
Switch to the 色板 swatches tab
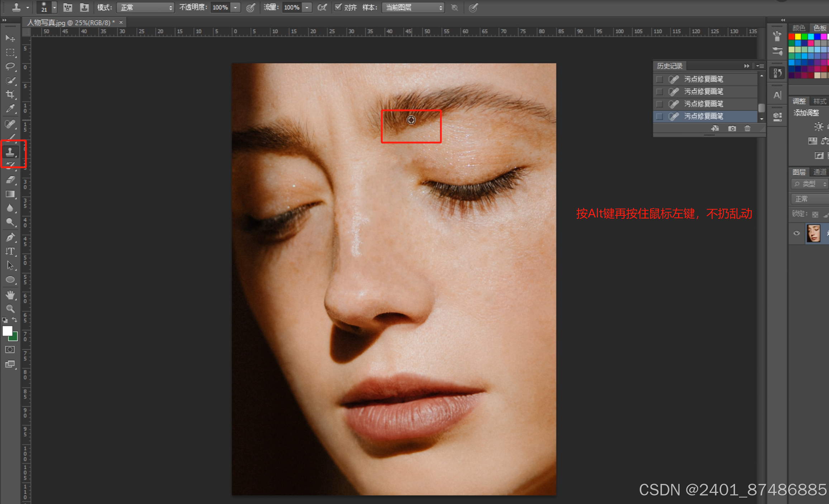point(819,28)
